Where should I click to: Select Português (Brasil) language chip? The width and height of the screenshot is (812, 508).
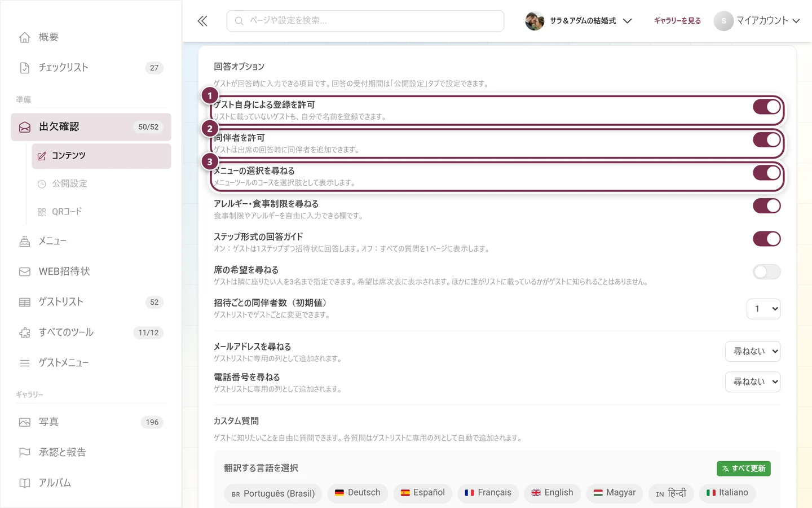(x=273, y=493)
